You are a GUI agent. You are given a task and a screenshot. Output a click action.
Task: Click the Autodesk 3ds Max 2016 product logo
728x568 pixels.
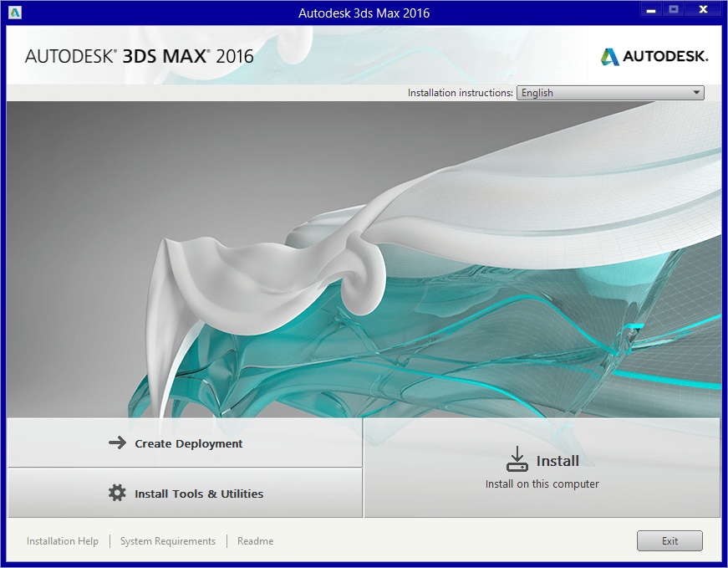tap(139, 57)
